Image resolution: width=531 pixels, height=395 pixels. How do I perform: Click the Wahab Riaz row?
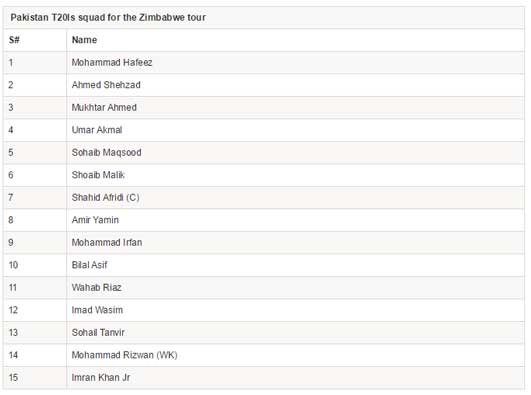pyautogui.click(x=264, y=288)
